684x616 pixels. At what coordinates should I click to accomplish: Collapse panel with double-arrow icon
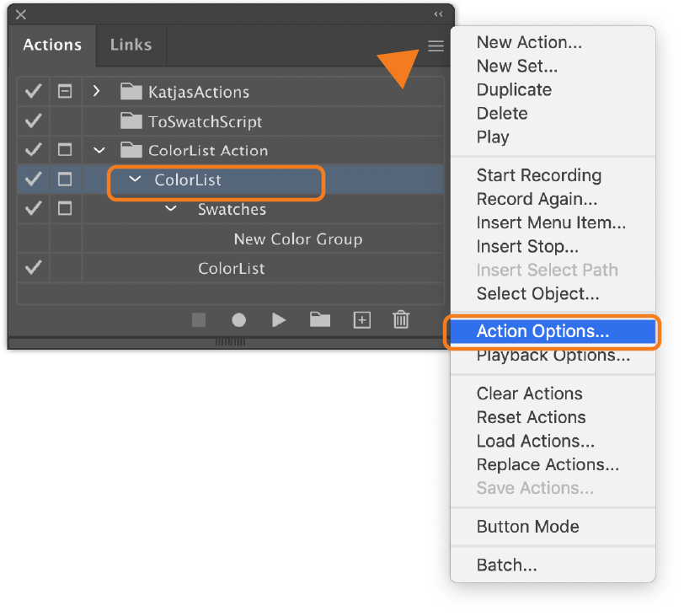(x=438, y=14)
